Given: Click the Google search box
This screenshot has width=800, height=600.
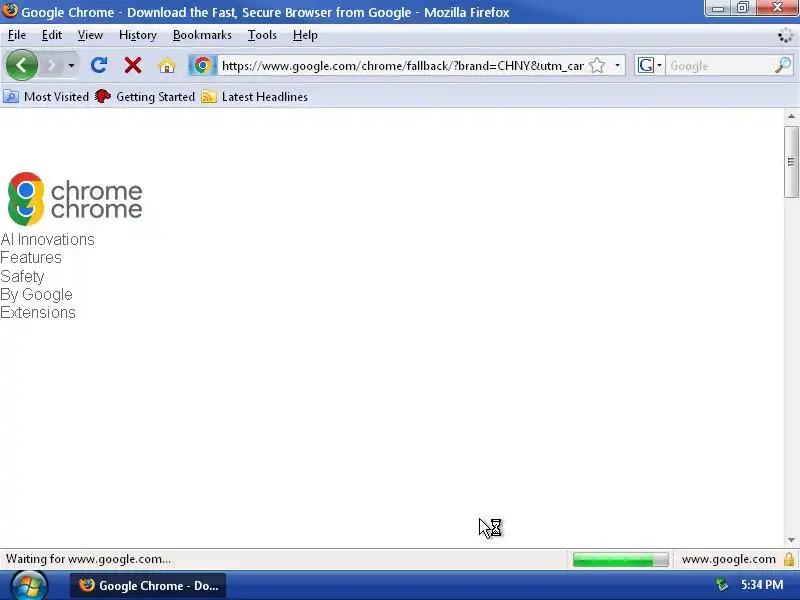Looking at the screenshot, I should 719,66.
